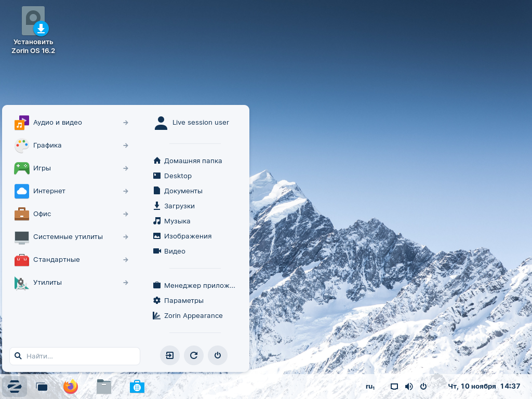Screen dimensions: 532x399
Task: Click the log out icon button
Action: point(170,355)
